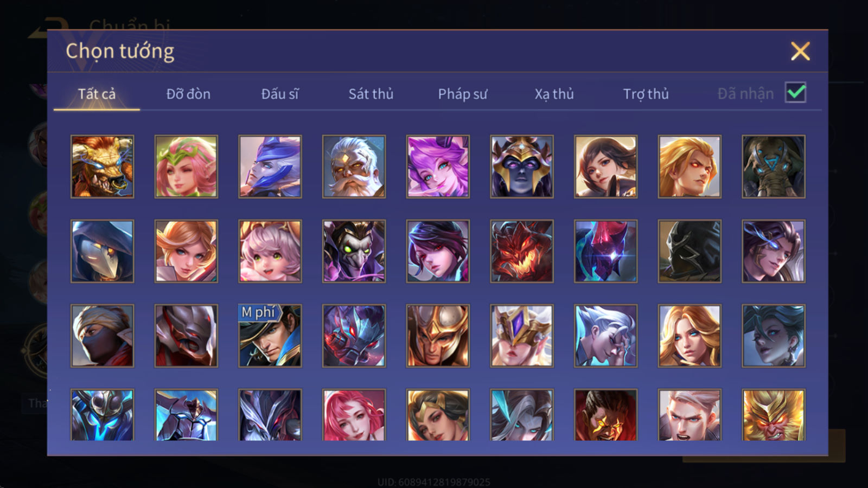868x488 pixels.
Task: Choose the red lava demon hero
Action: click(522, 251)
